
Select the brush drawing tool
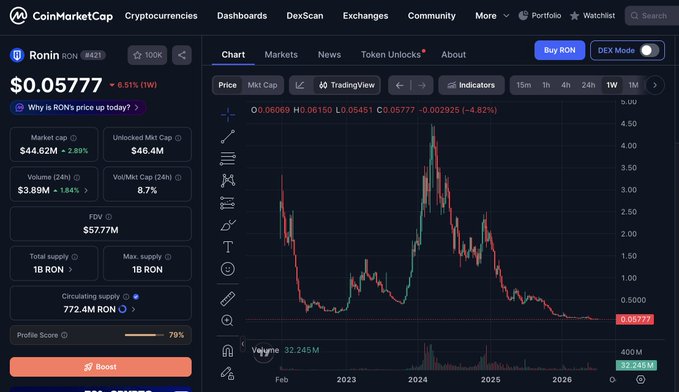228,225
